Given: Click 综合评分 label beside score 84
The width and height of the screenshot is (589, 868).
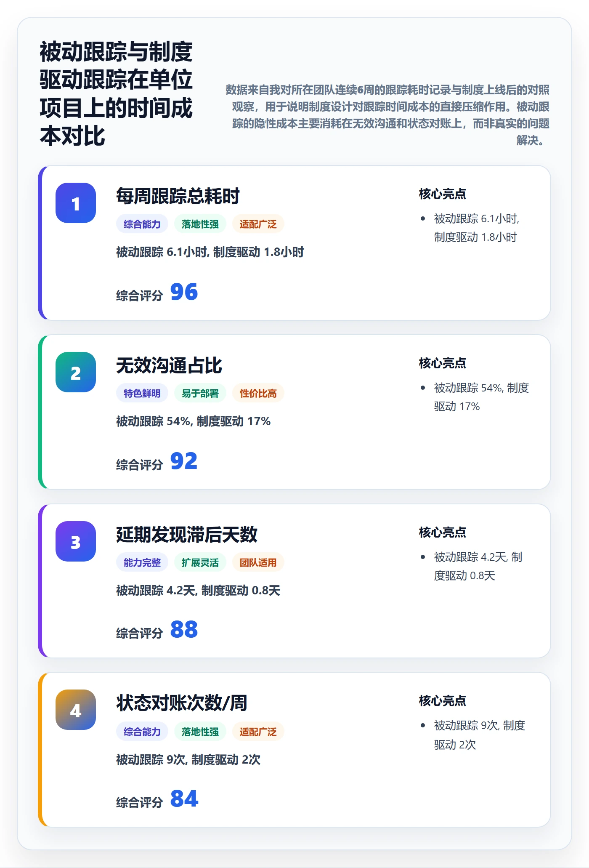Looking at the screenshot, I should [140, 802].
